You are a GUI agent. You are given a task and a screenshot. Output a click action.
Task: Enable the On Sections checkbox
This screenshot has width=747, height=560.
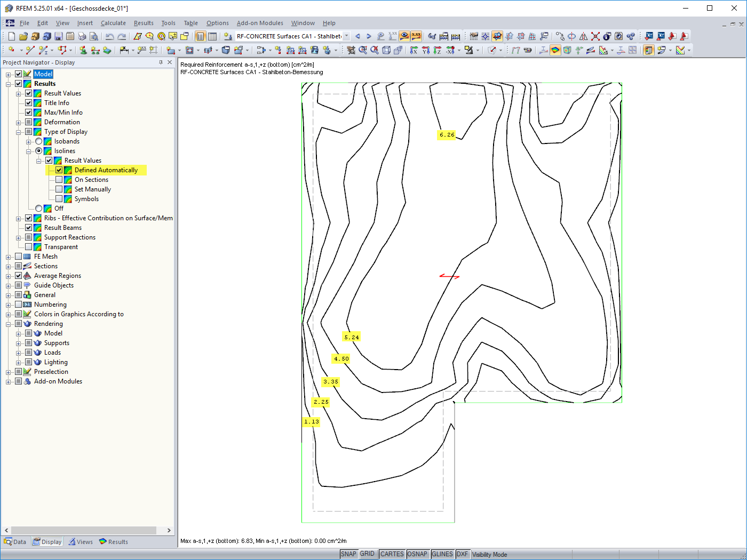point(59,180)
